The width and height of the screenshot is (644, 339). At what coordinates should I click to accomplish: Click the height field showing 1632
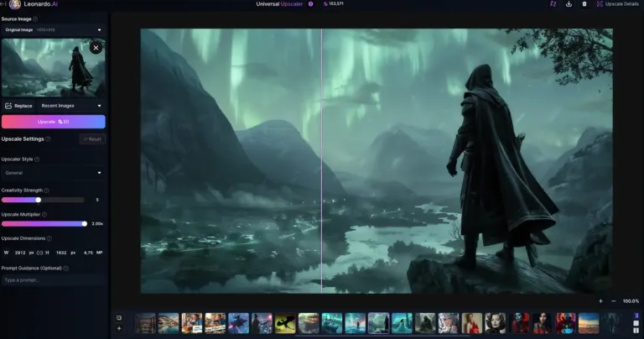coord(61,253)
